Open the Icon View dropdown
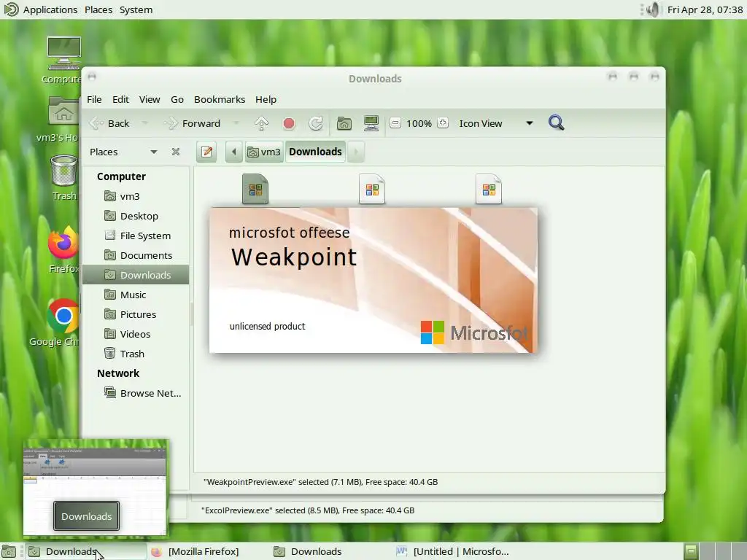Image resolution: width=747 pixels, height=560 pixels. [495, 123]
